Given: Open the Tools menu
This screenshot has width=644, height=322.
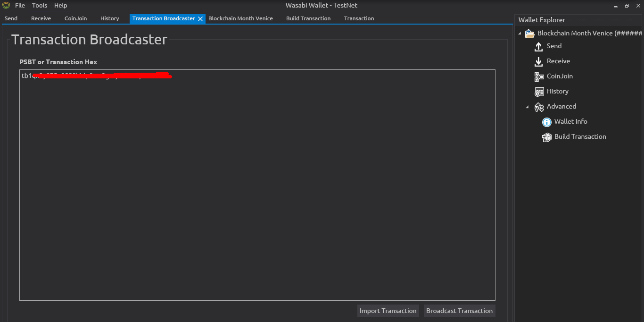Looking at the screenshot, I should pos(40,6).
